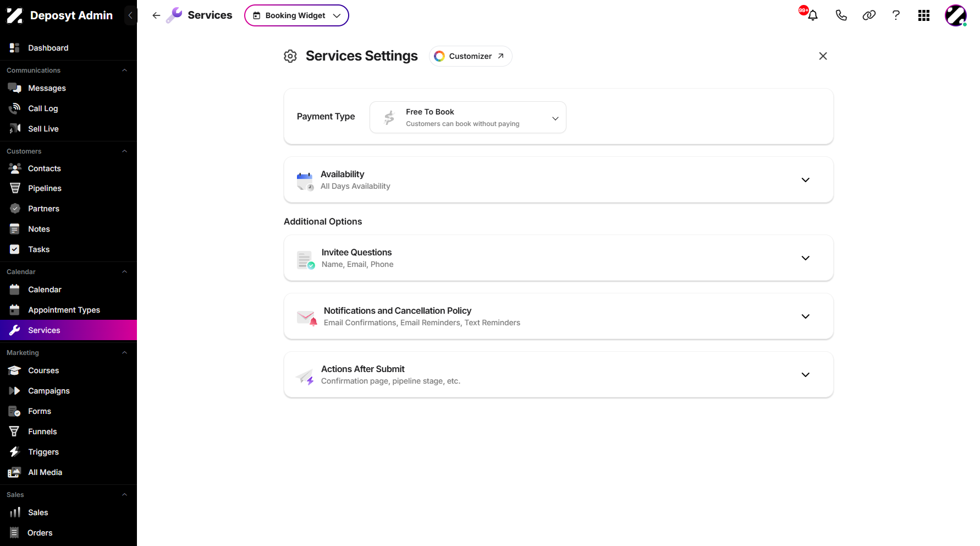
Task: Open Pipelines in sidebar
Action: (x=68, y=188)
